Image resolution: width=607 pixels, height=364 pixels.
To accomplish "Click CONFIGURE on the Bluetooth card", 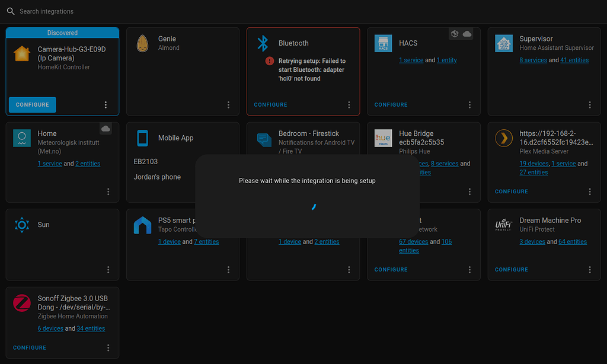I will [x=270, y=104].
